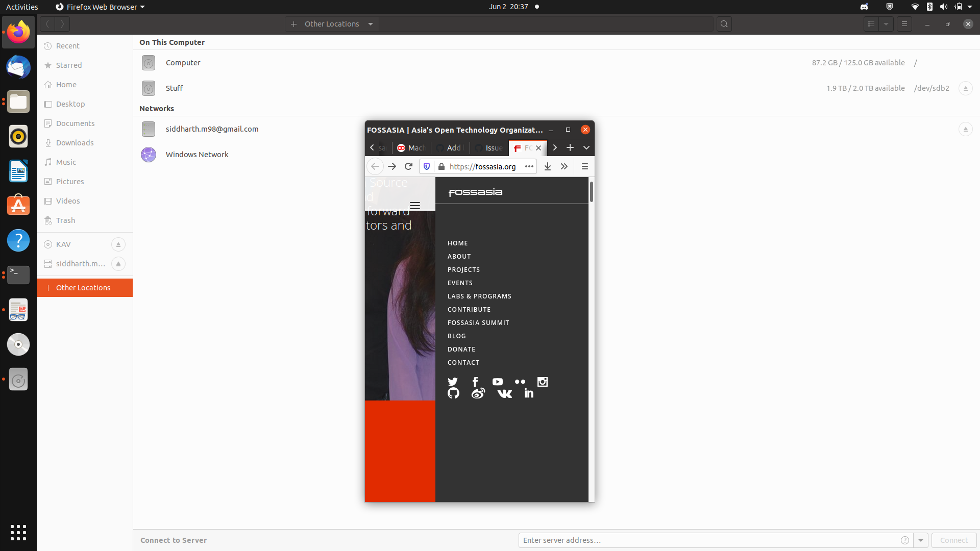Open the dropdown beside the Connect button
980x551 pixels.
point(921,540)
